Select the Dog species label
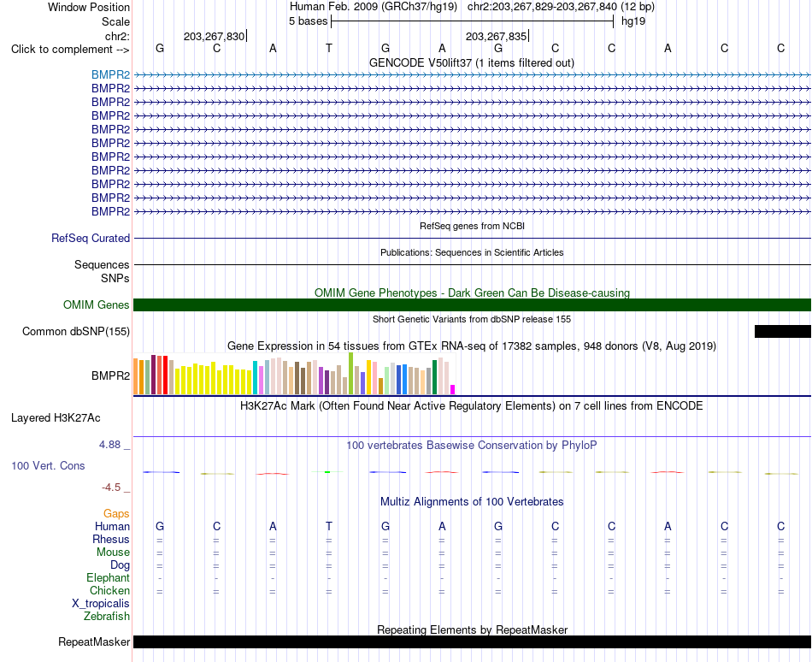The width and height of the screenshot is (812, 662). (x=120, y=565)
